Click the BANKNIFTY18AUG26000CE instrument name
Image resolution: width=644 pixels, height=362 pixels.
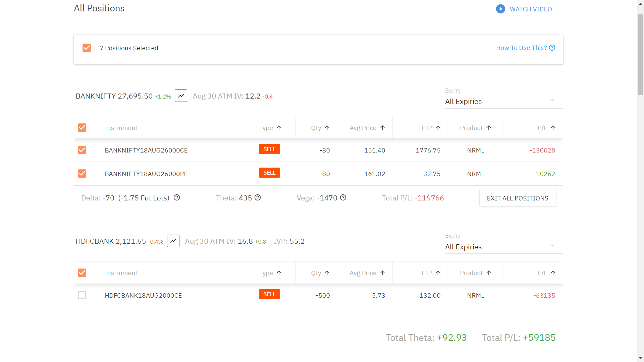click(x=146, y=150)
